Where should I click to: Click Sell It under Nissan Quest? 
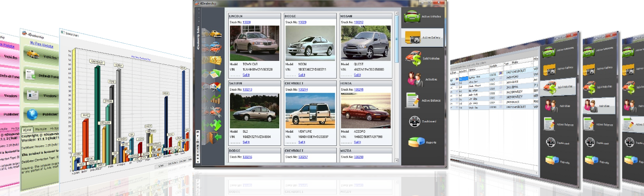point(358,75)
